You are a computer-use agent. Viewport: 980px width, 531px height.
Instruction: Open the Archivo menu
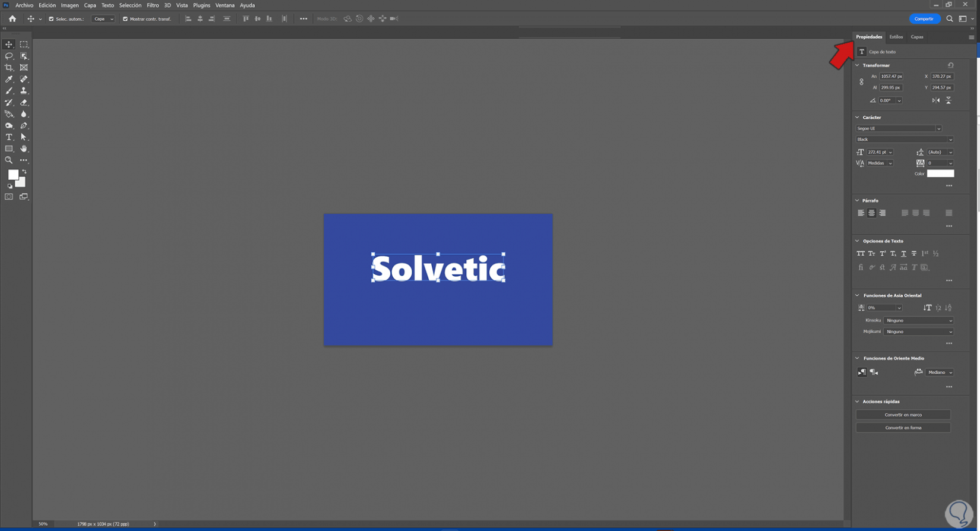24,5
